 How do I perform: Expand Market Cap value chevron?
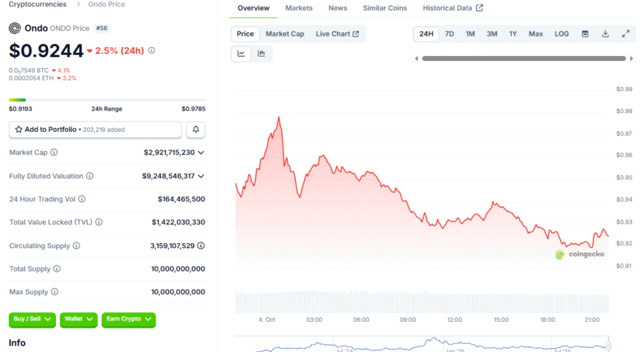pyautogui.click(x=201, y=153)
